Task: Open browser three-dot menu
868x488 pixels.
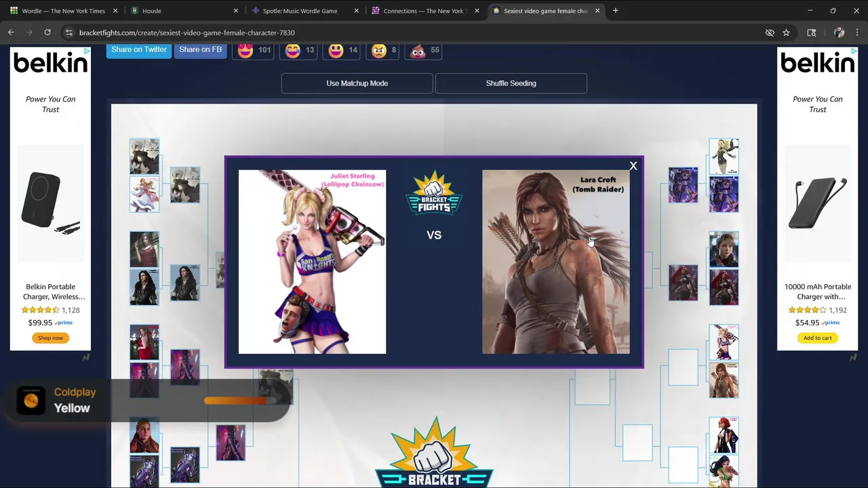Action: (x=857, y=33)
